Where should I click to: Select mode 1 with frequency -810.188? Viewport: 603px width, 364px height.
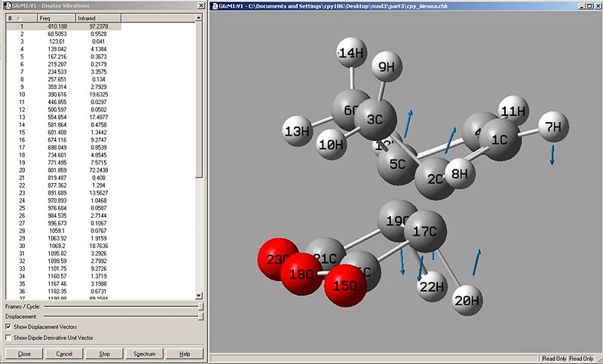(x=63, y=26)
